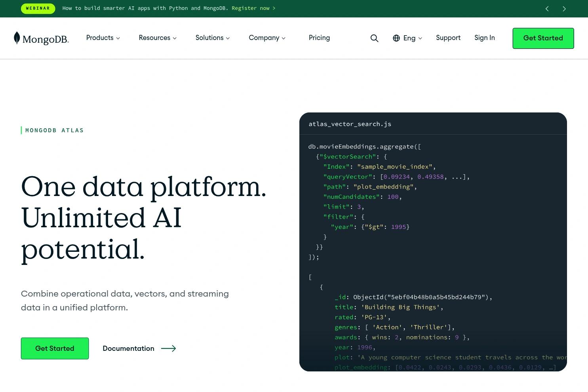588x392 pixels.
Task: Click 'Building Big Things' title in code
Action: click(x=400, y=307)
